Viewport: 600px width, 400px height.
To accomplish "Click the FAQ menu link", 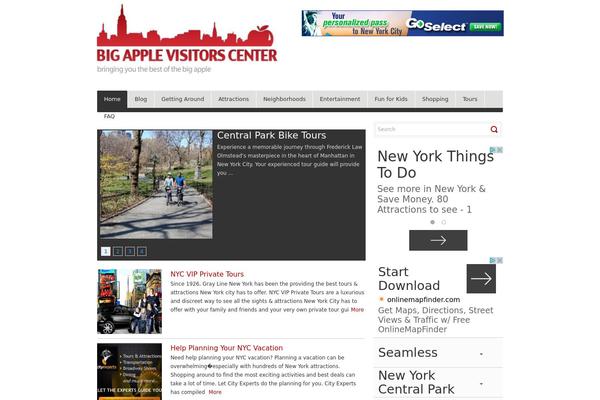I will (x=109, y=117).
